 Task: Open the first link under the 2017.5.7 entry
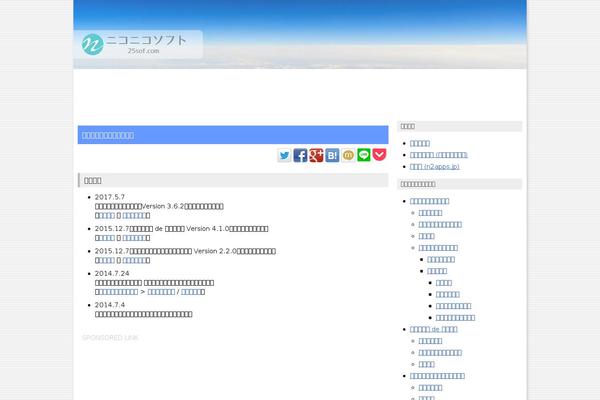pyautogui.click(x=107, y=216)
